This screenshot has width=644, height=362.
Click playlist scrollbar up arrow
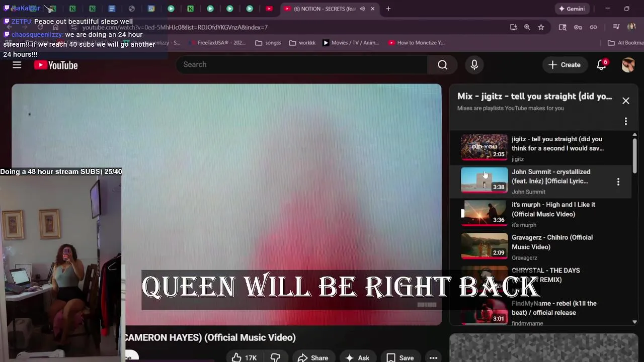pyautogui.click(x=634, y=135)
